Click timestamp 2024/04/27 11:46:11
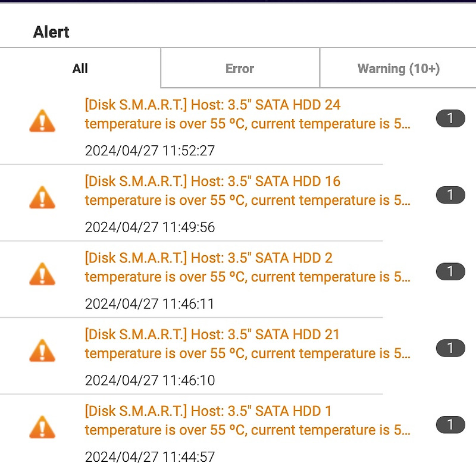This screenshot has width=476, height=463. 150,304
